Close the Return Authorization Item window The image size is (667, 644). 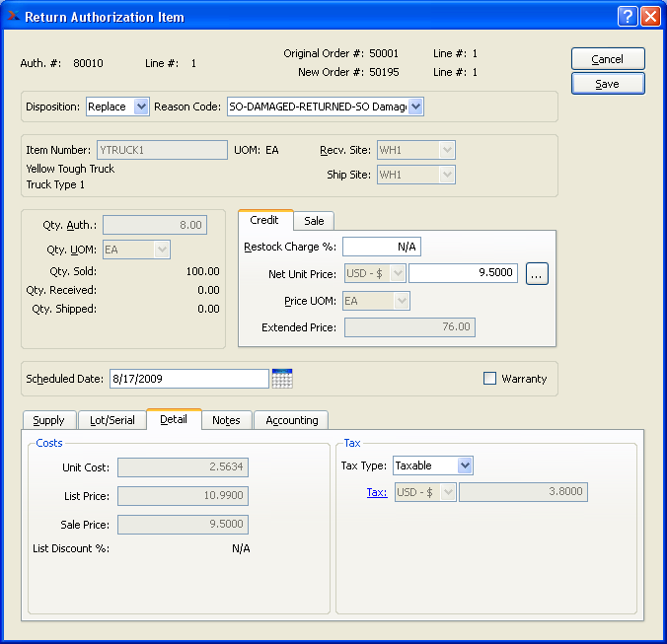coord(650,17)
